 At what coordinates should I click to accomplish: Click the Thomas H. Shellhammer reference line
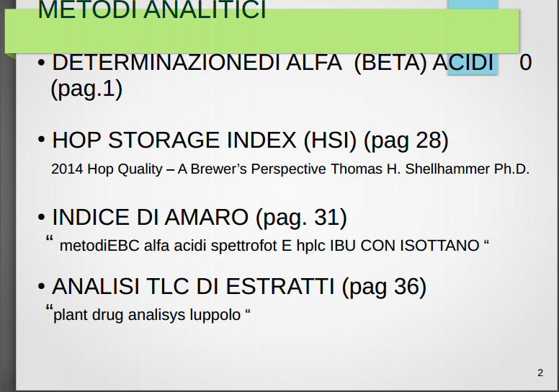click(x=290, y=169)
